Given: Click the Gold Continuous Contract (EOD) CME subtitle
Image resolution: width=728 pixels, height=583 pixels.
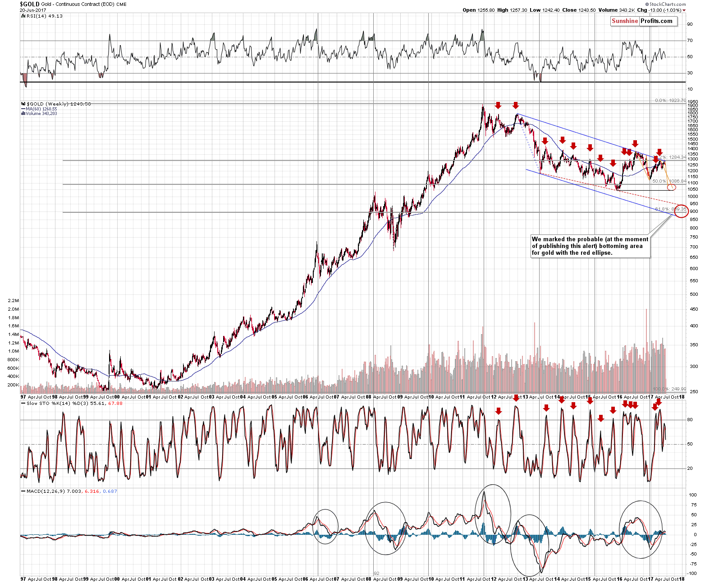Looking at the screenshot, I should click(84, 4).
